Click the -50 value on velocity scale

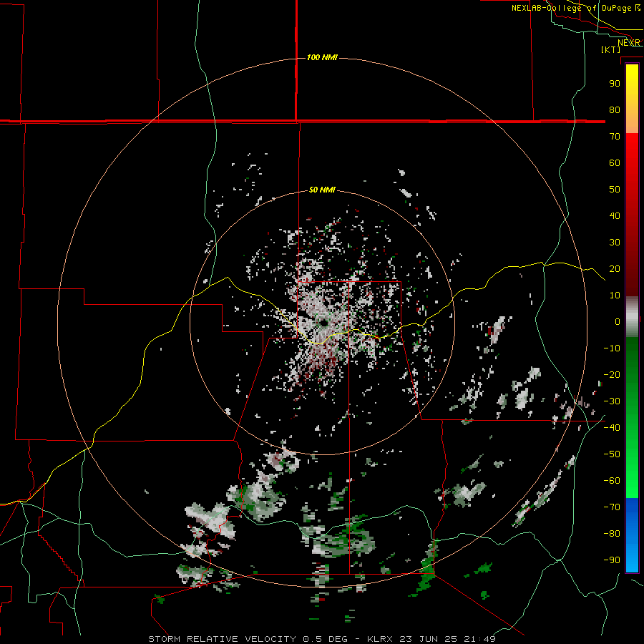coord(612,454)
